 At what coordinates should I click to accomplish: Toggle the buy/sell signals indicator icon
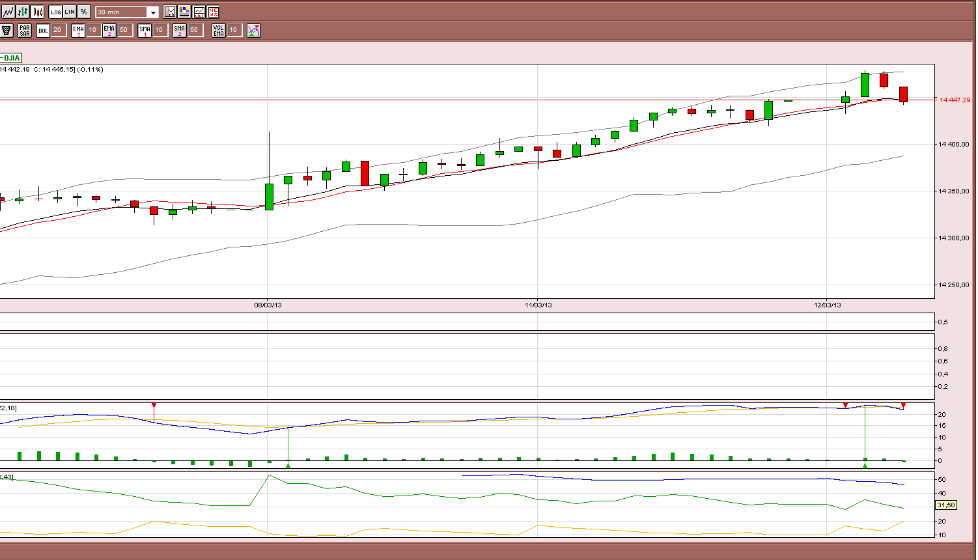254,30
